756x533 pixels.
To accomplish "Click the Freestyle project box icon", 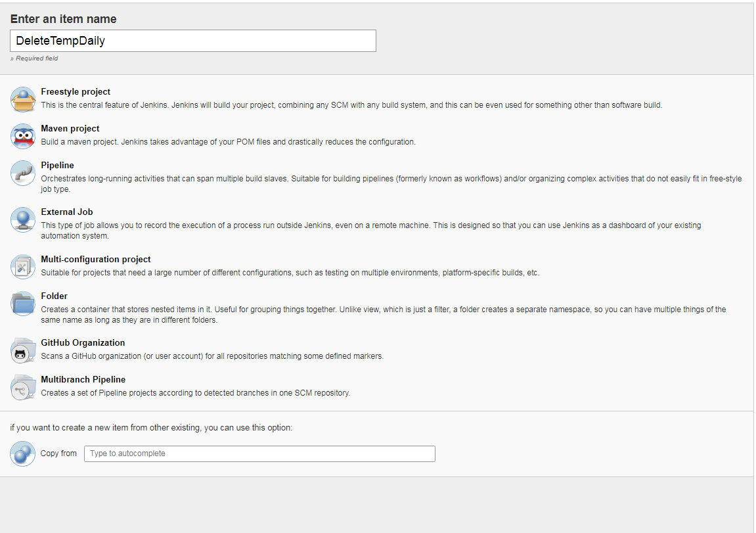I will point(23,99).
